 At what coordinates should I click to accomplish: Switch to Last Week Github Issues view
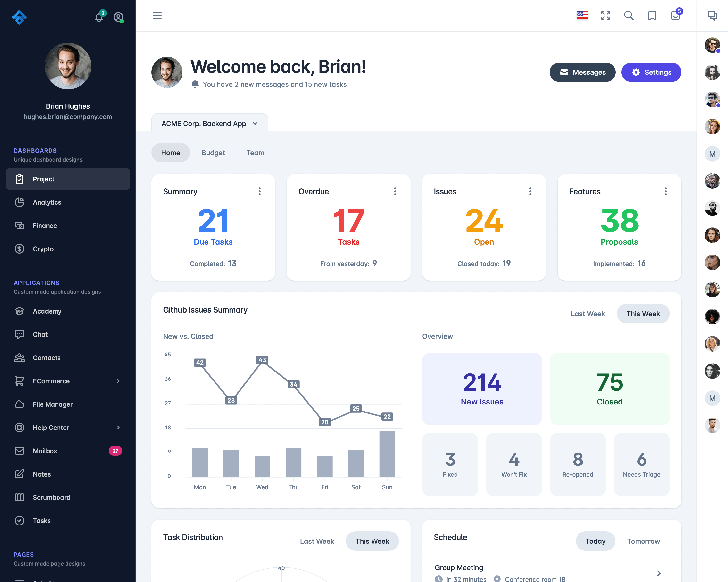point(588,313)
